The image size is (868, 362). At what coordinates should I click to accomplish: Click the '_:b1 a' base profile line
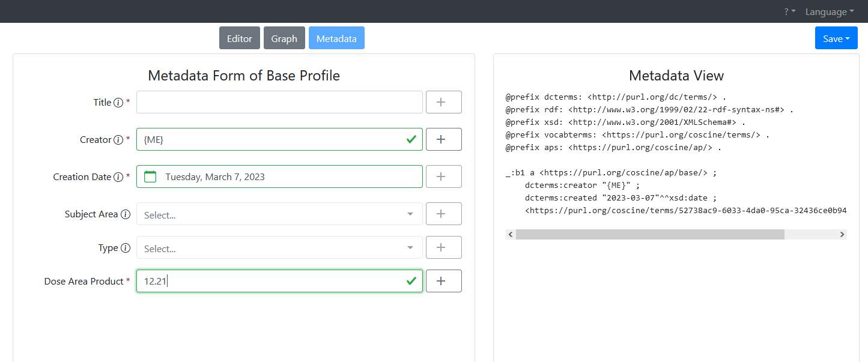click(x=611, y=172)
